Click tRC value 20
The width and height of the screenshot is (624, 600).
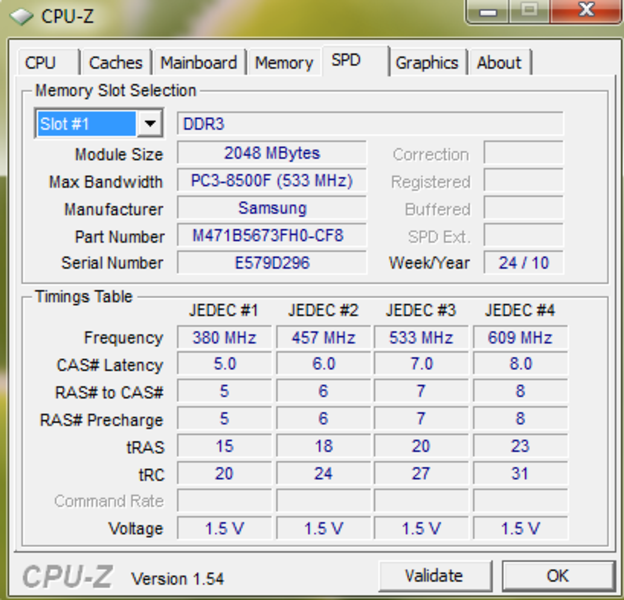(224, 473)
